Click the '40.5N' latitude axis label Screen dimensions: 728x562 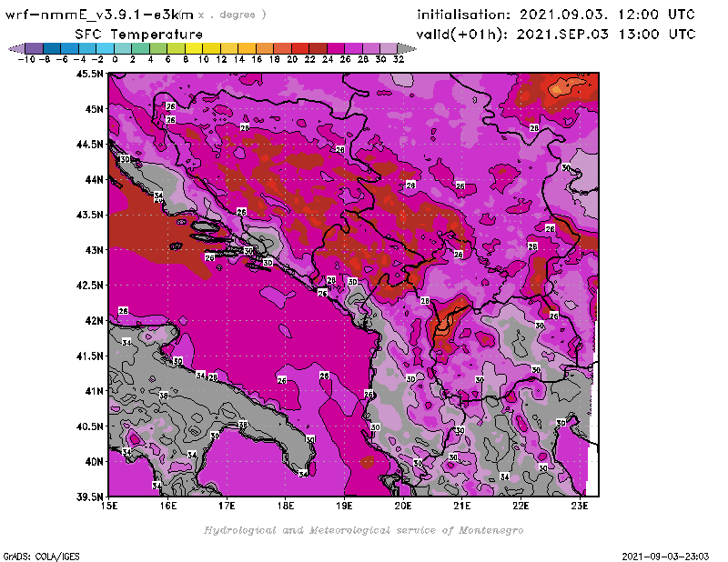pyautogui.click(x=89, y=427)
